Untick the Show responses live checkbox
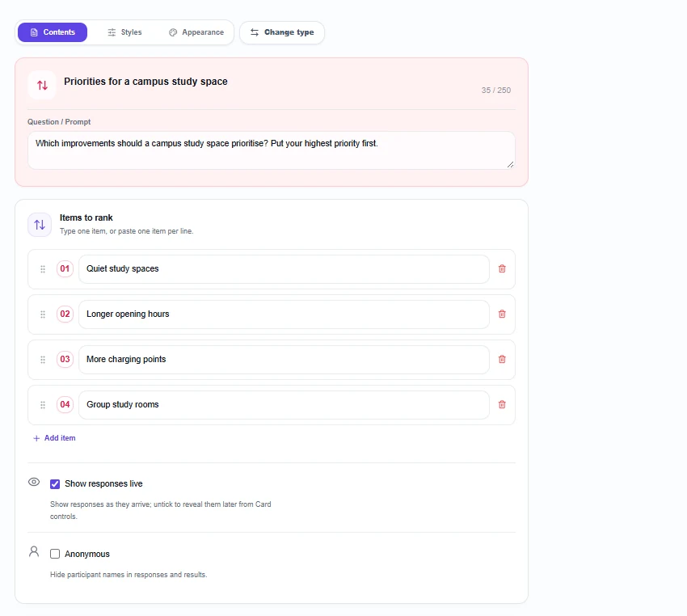 [x=55, y=484]
